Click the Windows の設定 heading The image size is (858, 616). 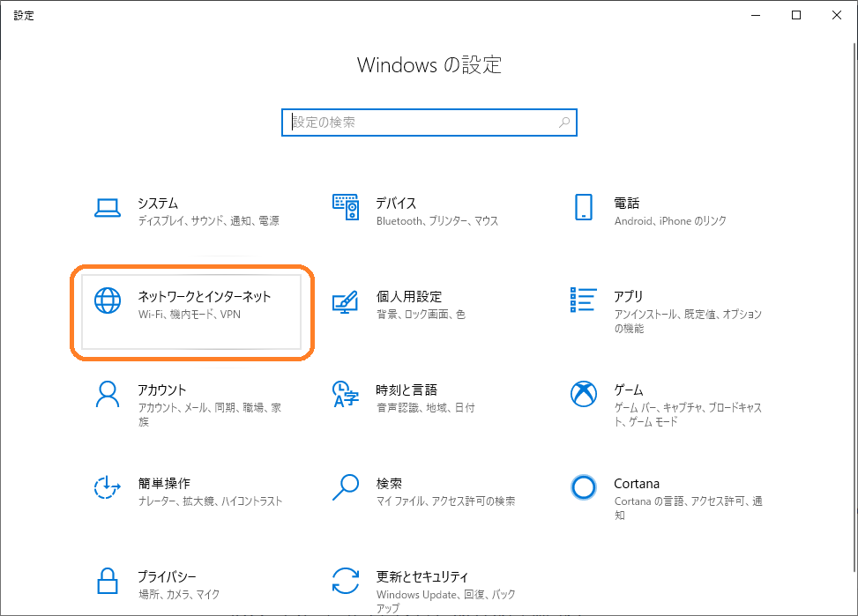pyautogui.click(x=429, y=65)
